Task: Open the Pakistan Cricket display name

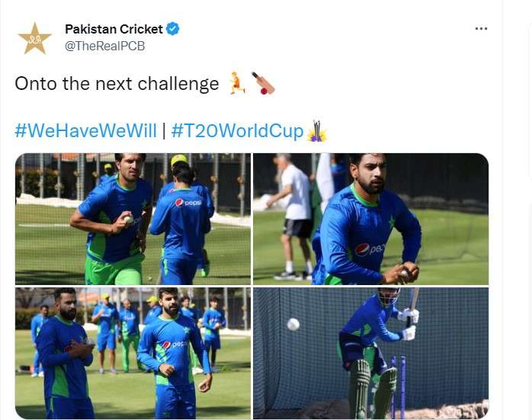Action: pyautogui.click(x=114, y=29)
